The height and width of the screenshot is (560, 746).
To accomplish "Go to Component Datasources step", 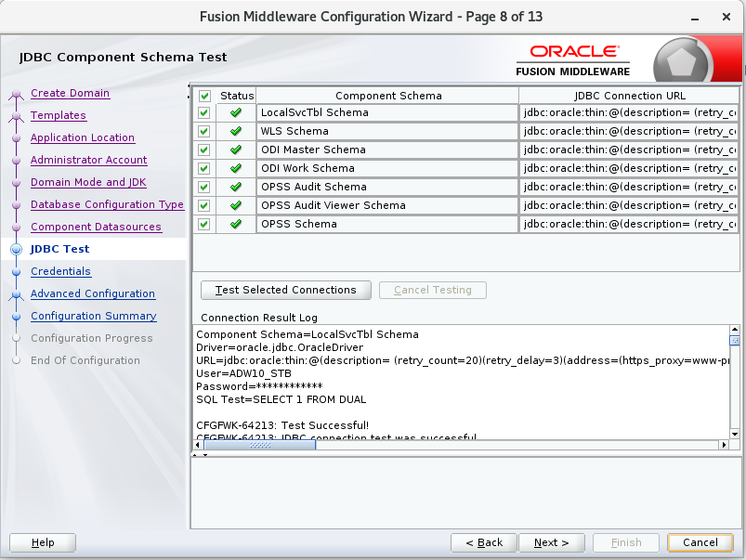I will tap(96, 227).
